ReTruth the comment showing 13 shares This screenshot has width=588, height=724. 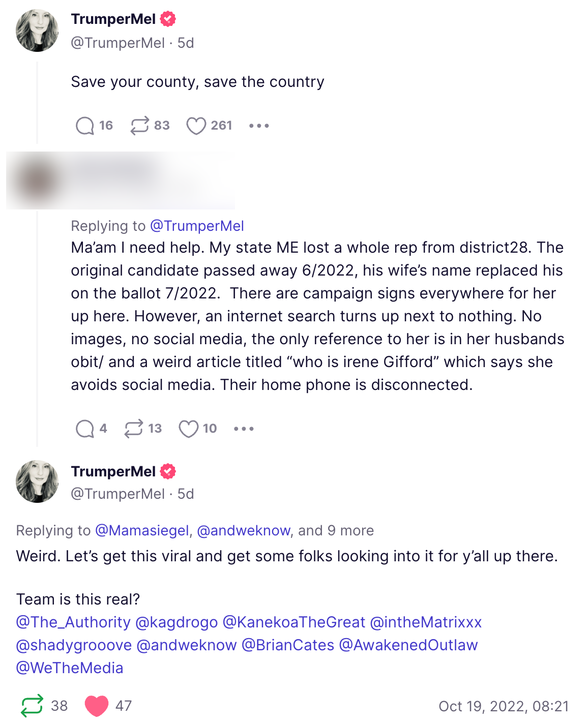point(134,429)
